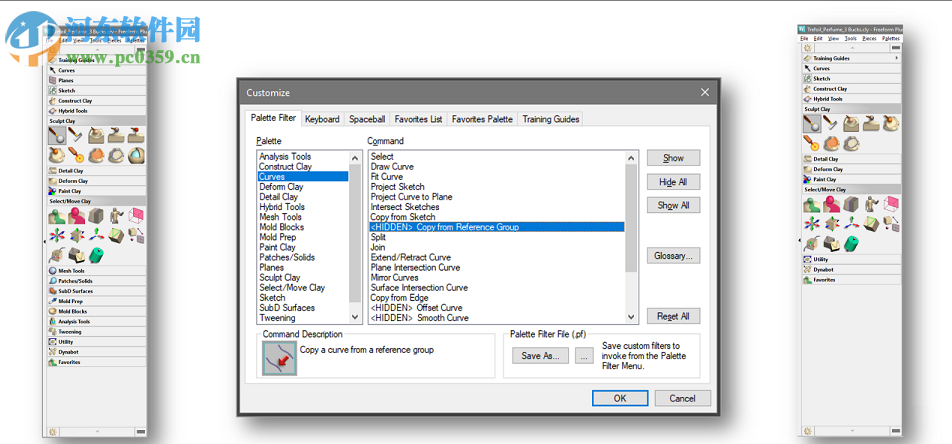Switch to the Keyboard tab
Image resolution: width=952 pixels, height=444 pixels.
[x=322, y=119]
